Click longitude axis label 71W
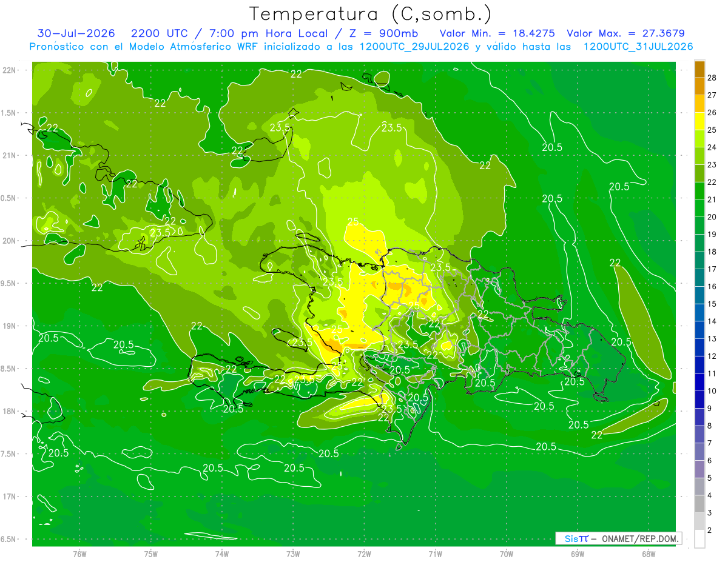The image size is (728, 562). coord(435,554)
